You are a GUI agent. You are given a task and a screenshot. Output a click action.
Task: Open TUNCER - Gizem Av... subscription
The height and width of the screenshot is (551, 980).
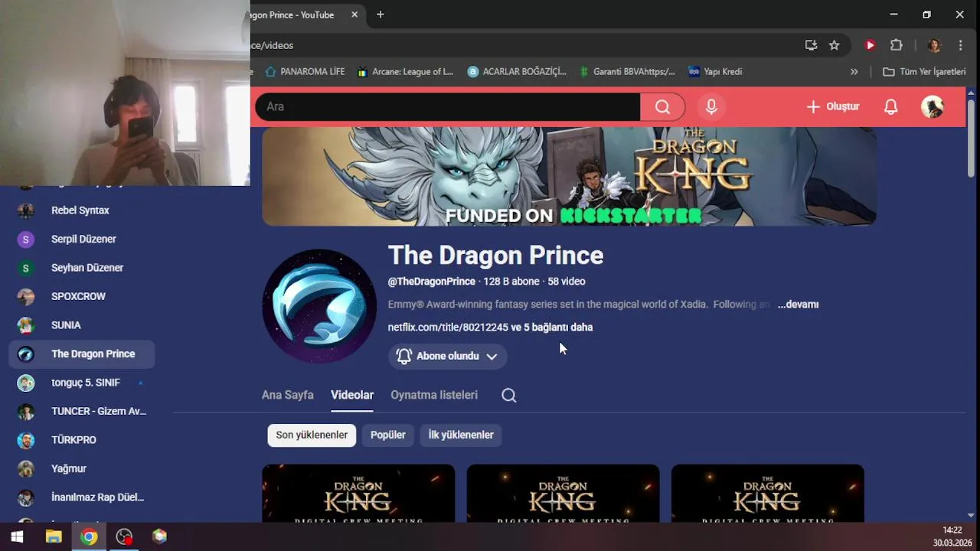[x=82, y=411]
